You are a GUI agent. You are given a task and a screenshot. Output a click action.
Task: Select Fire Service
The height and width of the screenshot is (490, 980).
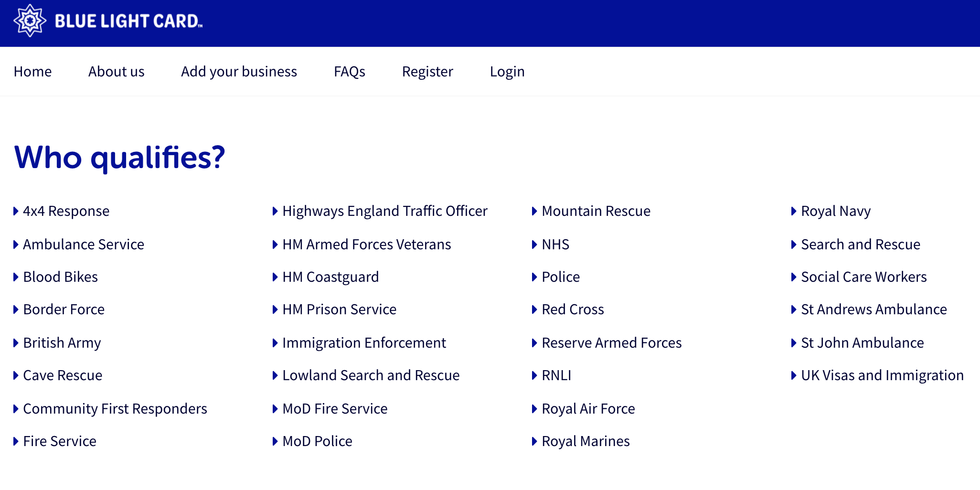[x=60, y=441]
